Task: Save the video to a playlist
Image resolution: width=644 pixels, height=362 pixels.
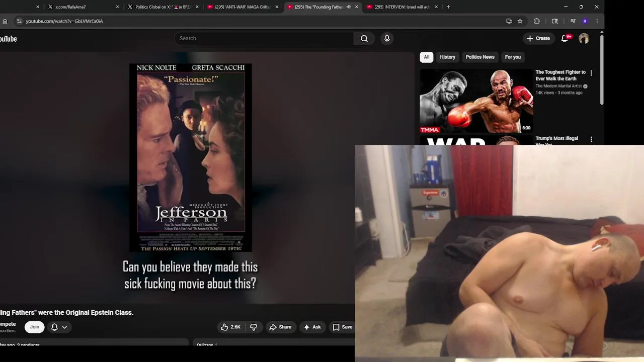Action: pos(342,327)
